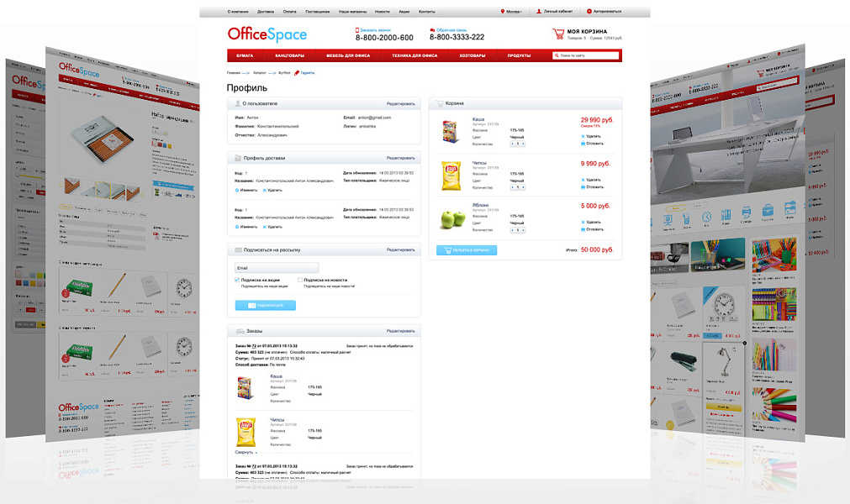Click the Перейти в корзину button
Image resolution: width=850 pixels, height=504 pixels.
[467, 250]
